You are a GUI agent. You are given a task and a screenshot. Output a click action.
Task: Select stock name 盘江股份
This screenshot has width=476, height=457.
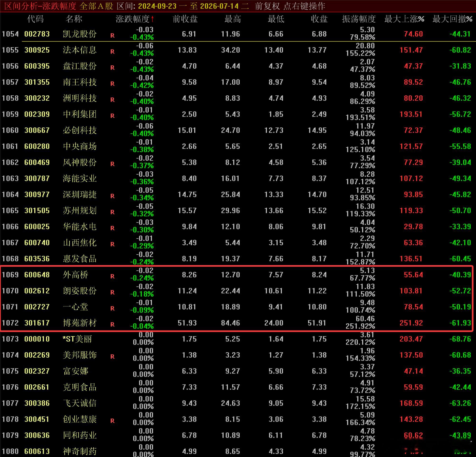[80, 66]
